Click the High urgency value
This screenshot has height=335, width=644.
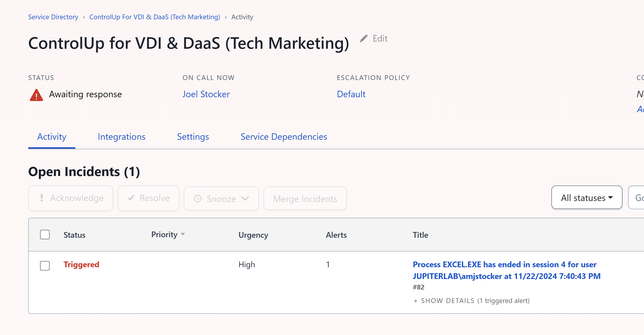pyautogui.click(x=247, y=264)
